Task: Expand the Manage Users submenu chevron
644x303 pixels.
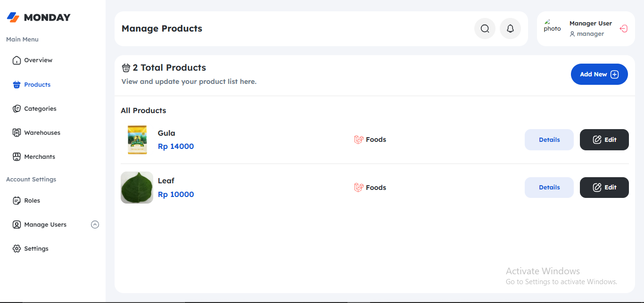Action: coord(95,225)
